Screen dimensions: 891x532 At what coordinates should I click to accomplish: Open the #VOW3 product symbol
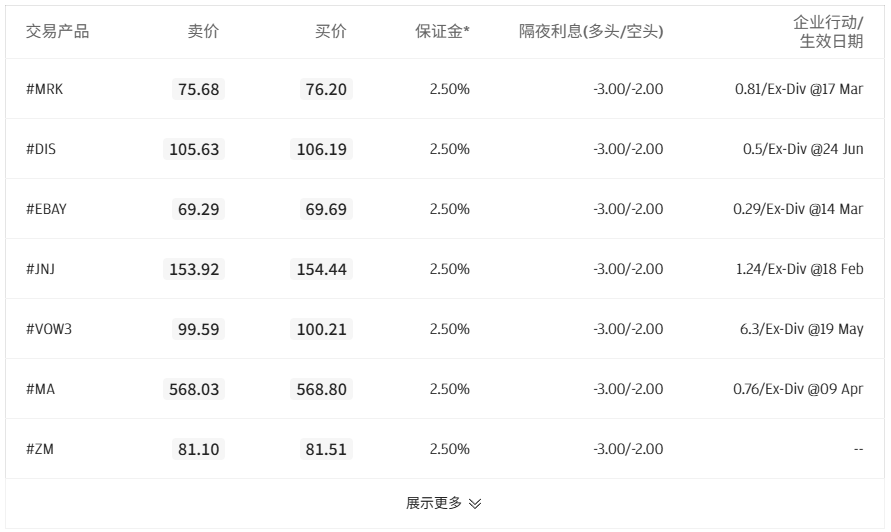click(x=49, y=329)
